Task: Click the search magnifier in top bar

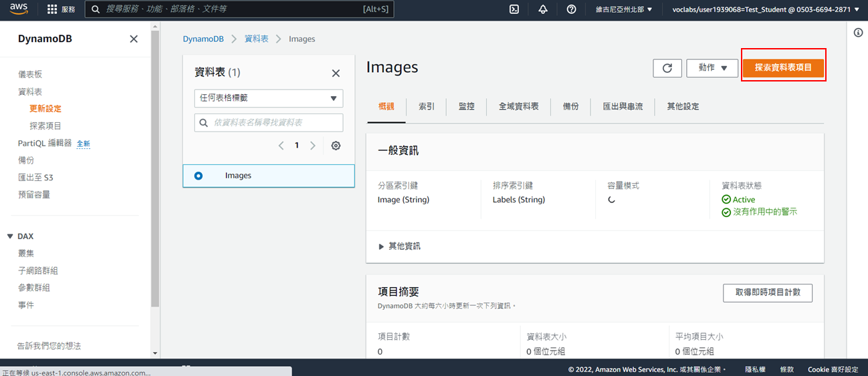Action: [96, 9]
